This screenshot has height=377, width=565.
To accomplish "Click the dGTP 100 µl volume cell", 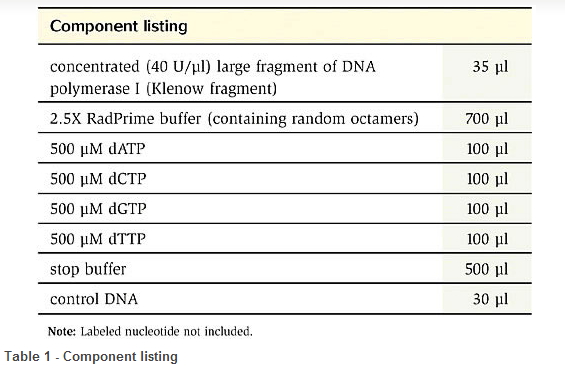I will point(487,209).
